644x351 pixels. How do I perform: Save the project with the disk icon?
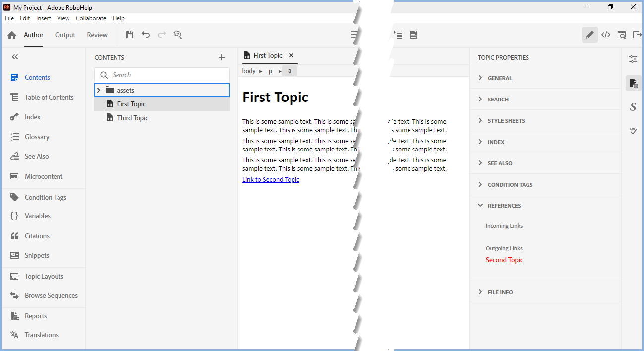click(x=130, y=35)
